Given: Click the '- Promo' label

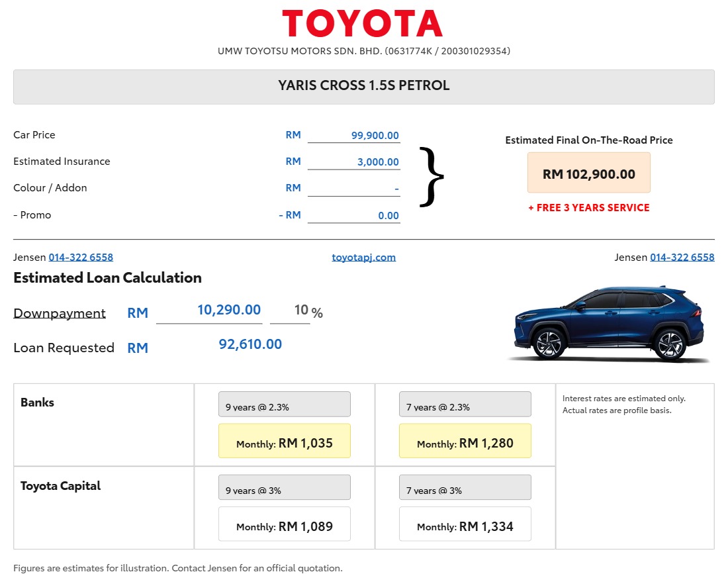Looking at the screenshot, I should (32, 215).
